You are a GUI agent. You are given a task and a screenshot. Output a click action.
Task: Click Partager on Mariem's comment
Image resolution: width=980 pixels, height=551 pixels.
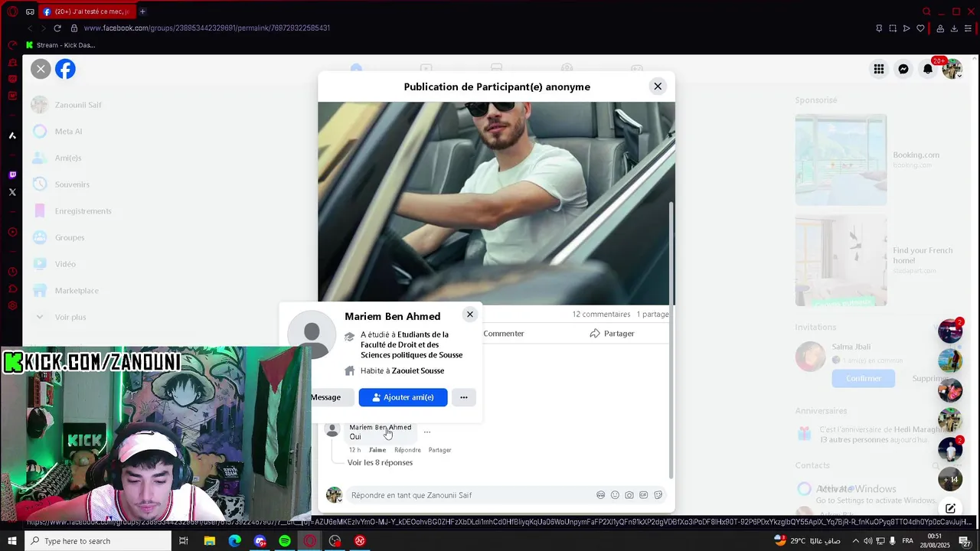pos(439,450)
